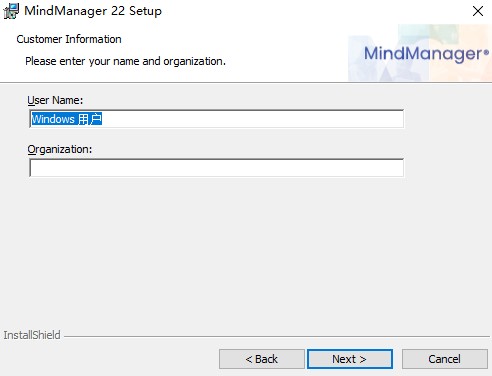Go back with the < Back button

point(262,359)
